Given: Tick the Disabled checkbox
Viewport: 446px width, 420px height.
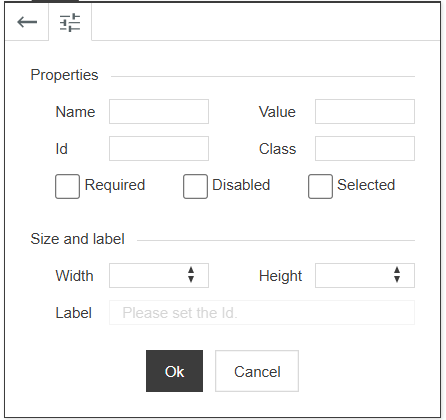Looking at the screenshot, I should coord(195,186).
